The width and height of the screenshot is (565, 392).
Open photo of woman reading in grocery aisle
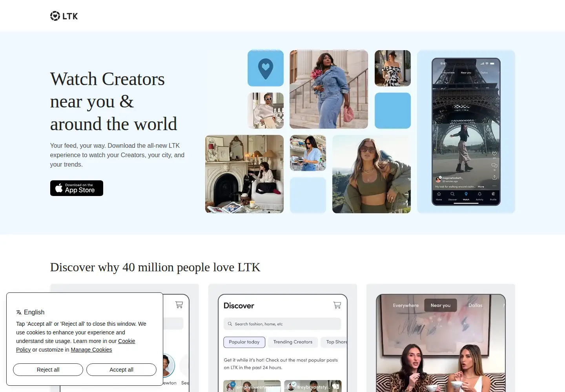308,153
